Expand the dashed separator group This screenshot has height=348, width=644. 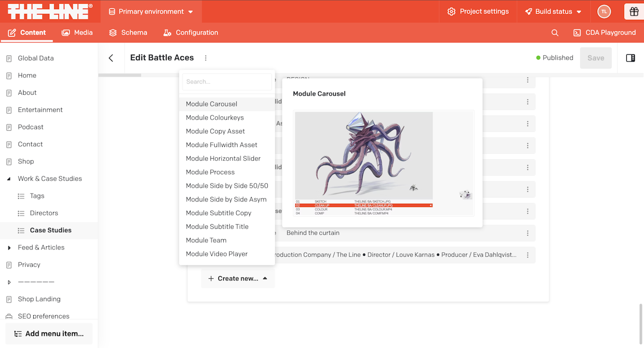(x=9, y=282)
